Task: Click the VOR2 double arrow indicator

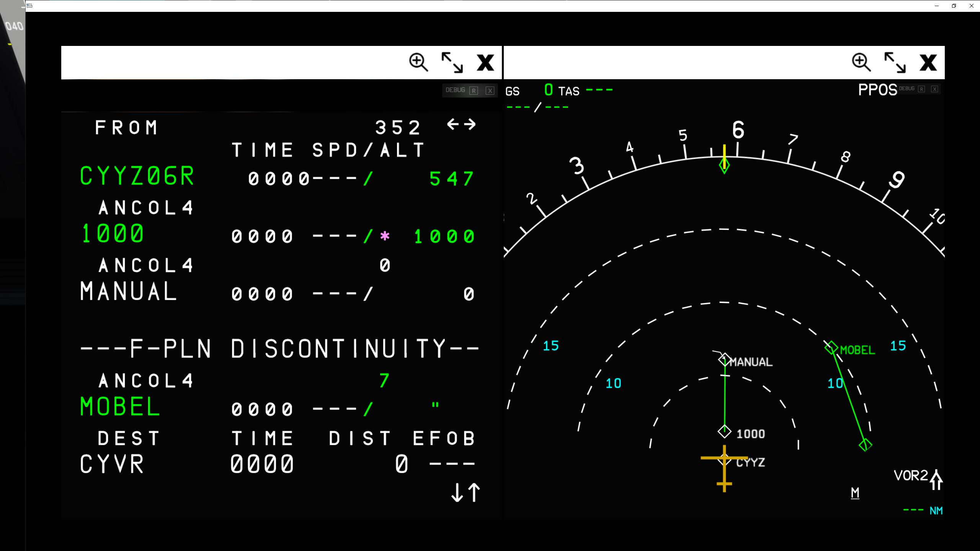Action: 936,479
